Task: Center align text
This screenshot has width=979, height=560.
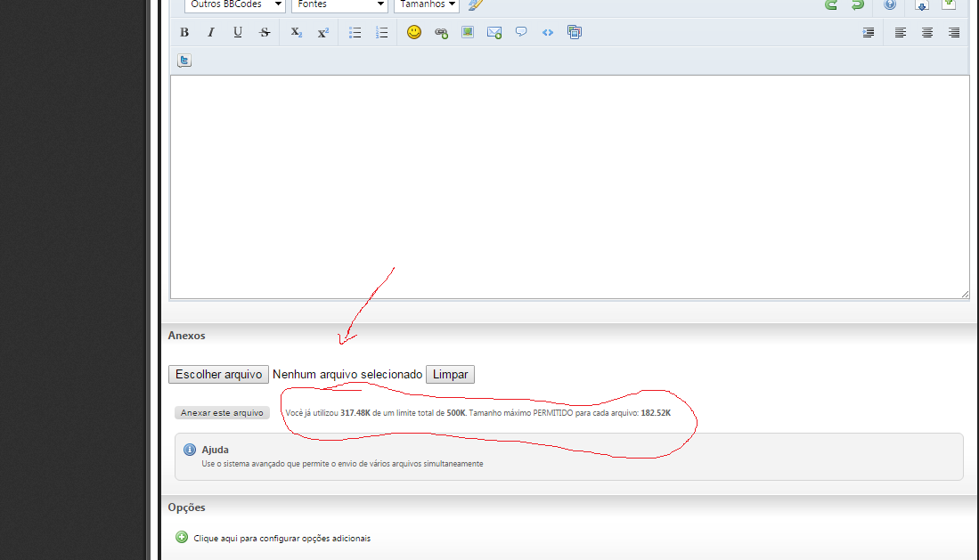Action: pyautogui.click(x=927, y=32)
